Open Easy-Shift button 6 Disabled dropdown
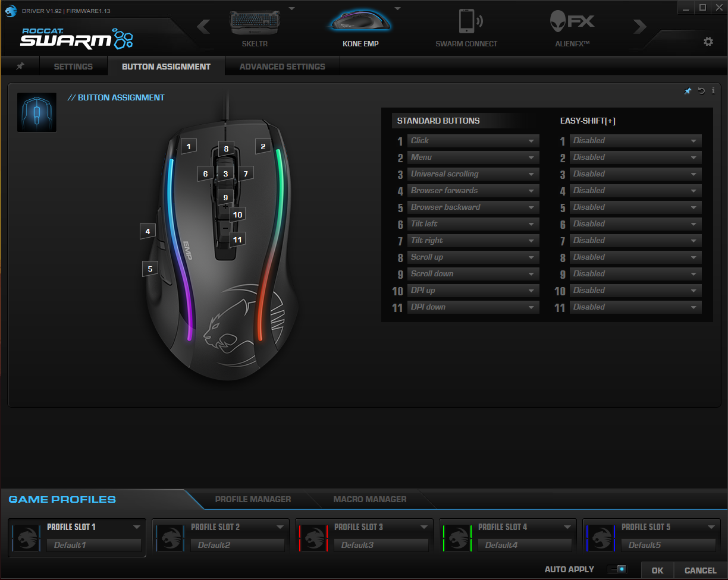 pos(635,224)
